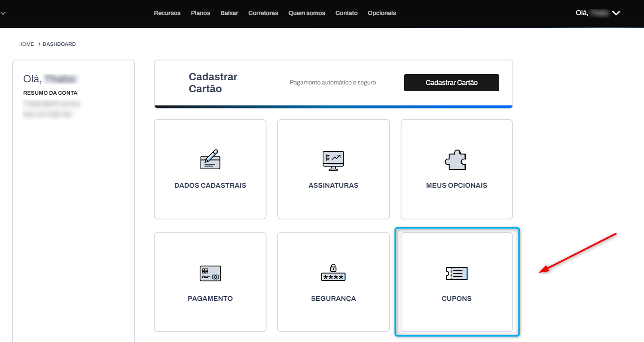Click the HOME breadcrumb link
The image size is (644, 342).
26,44
